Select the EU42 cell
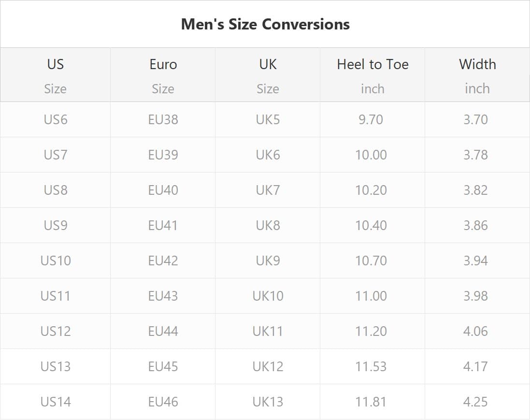 tap(163, 261)
